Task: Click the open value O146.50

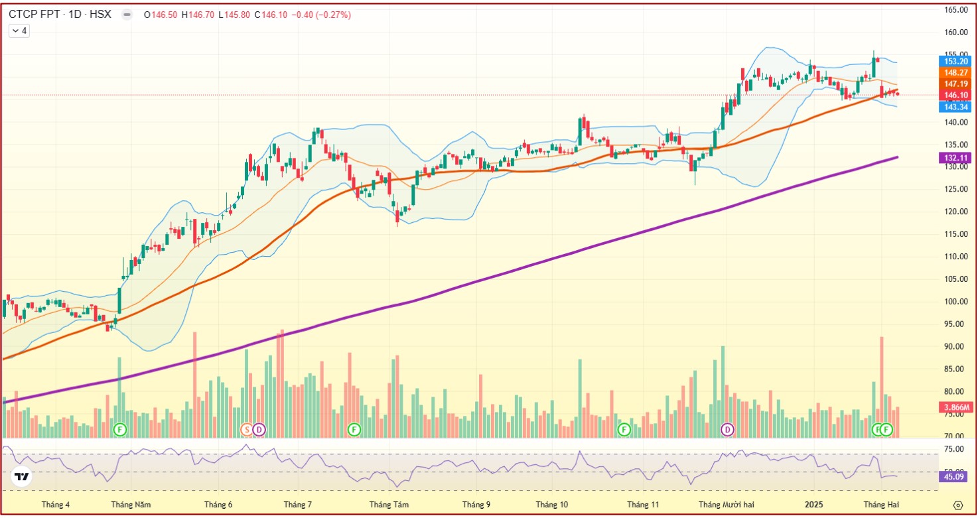Action: tap(160, 15)
